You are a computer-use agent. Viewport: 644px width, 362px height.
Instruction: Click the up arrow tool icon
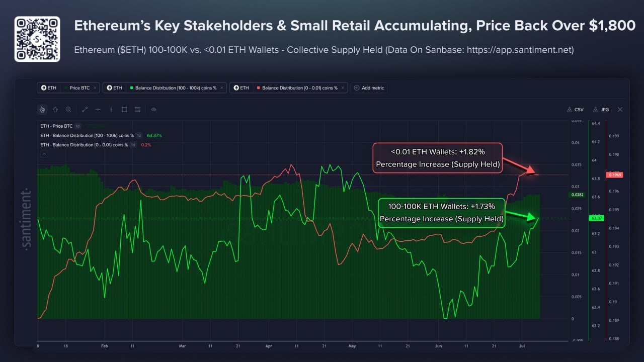(55, 109)
